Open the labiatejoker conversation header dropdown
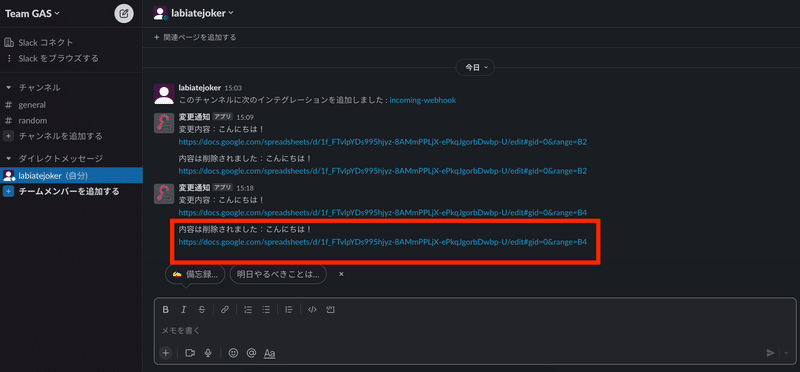800x372 pixels. (203, 13)
